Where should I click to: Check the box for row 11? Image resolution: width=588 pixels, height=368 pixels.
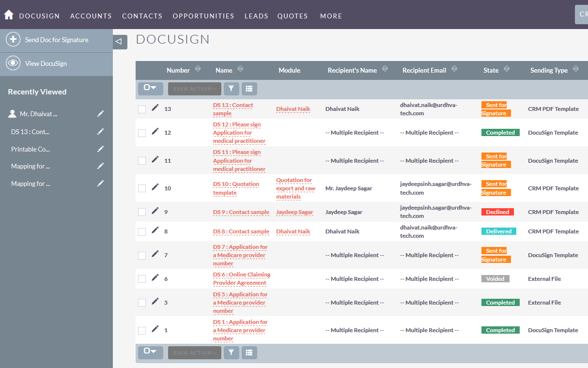coord(142,161)
